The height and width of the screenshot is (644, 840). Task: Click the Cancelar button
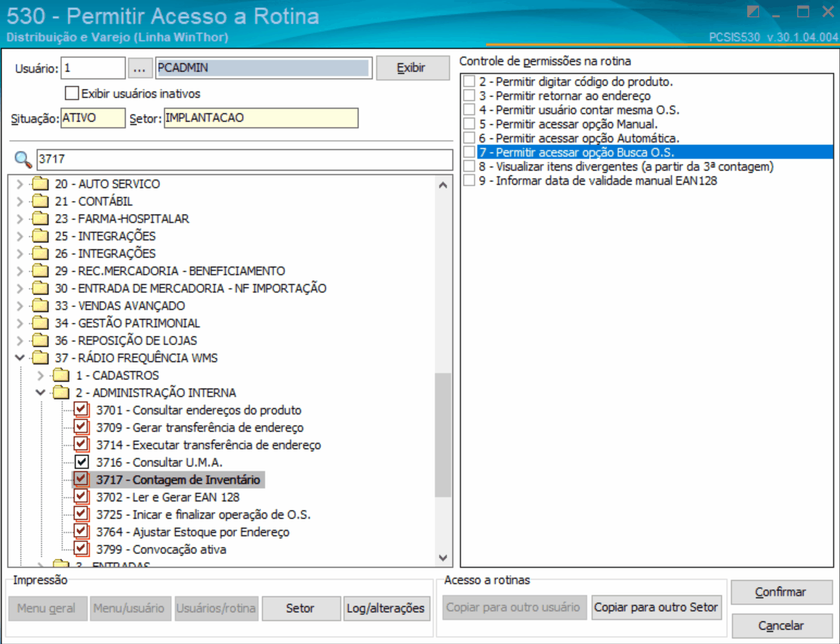pyautogui.click(x=781, y=626)
